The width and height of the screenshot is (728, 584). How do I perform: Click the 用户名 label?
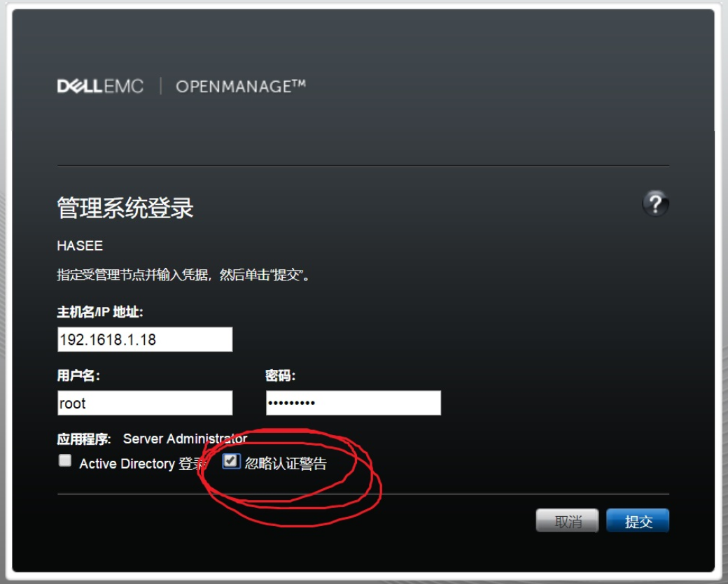pyautogui.click(x=78, y=376)
